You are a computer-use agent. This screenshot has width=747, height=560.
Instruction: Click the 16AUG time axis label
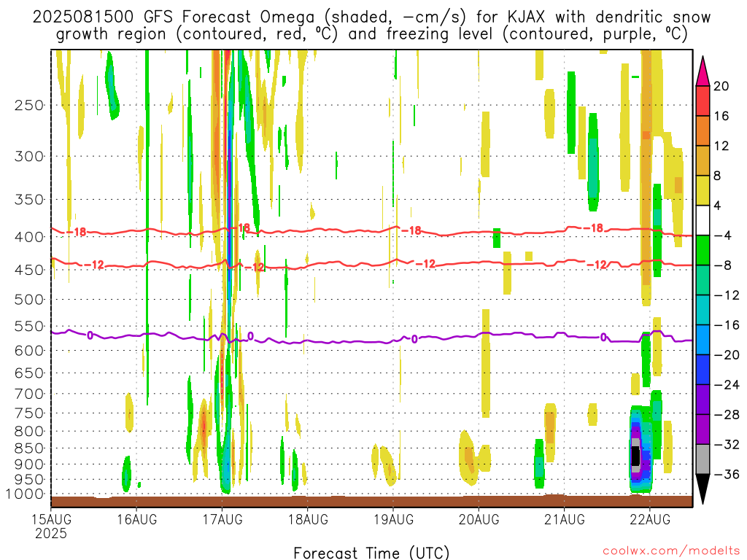136,519
